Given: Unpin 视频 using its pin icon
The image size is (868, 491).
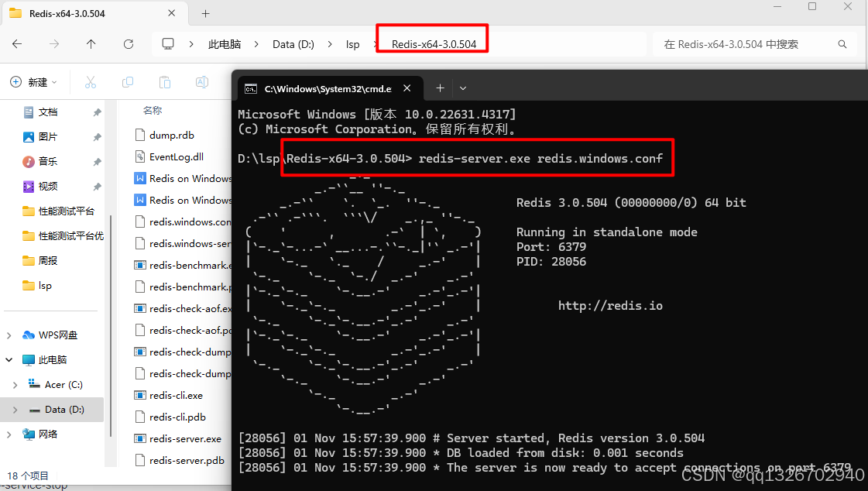Looking at the screenshot, I should [97, 187].
